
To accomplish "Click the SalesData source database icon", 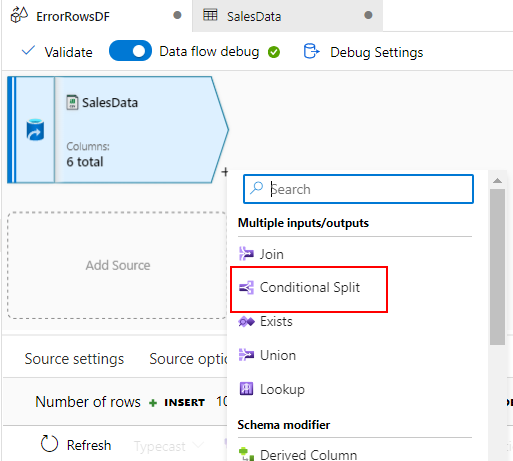I will pos(35,130).
